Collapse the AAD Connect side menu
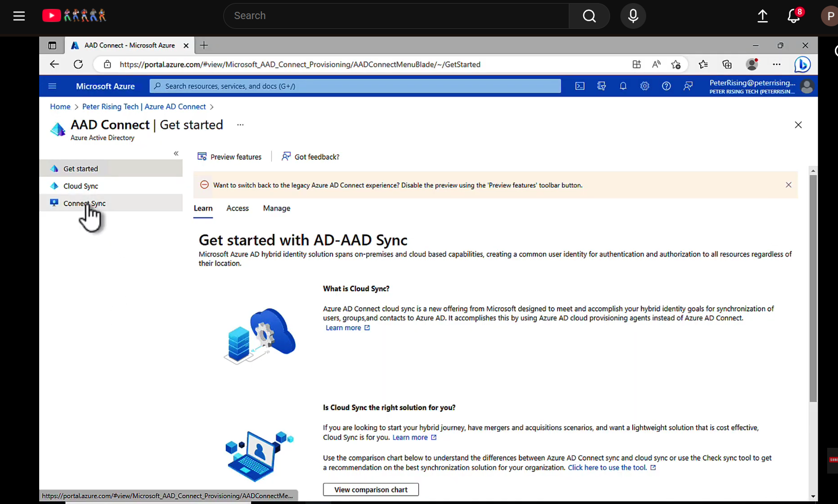 (x=176, y=154)
